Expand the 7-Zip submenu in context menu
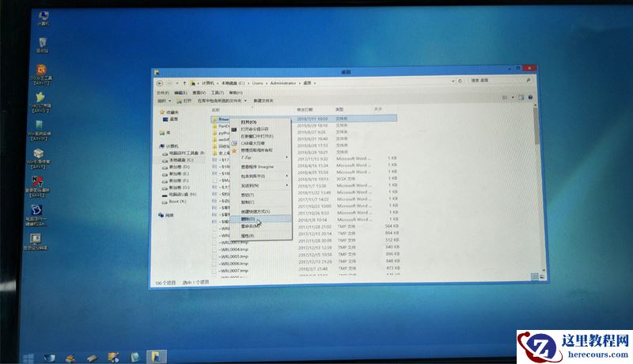 click(287, 157)
